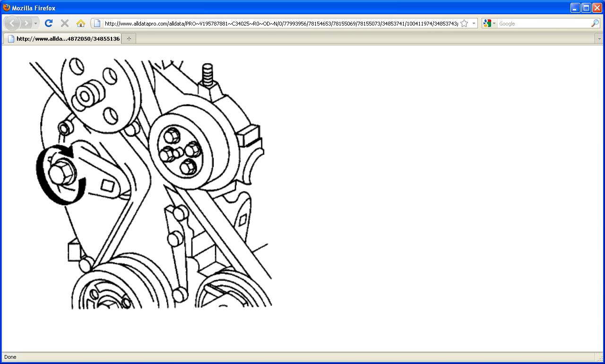Go to the home page
The height and width of the screenshot is (364, 605).
(x=80, y=23)
